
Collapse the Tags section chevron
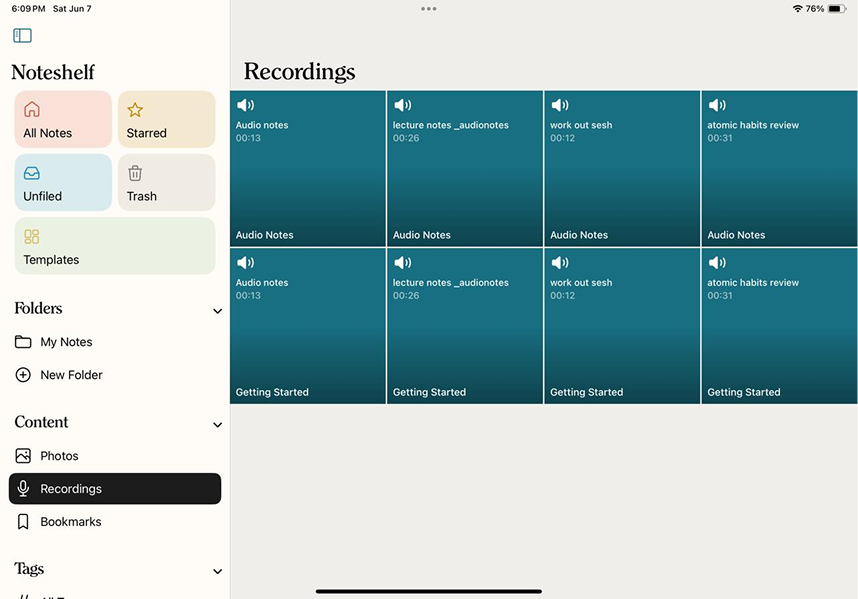click(x=217, y=571)
